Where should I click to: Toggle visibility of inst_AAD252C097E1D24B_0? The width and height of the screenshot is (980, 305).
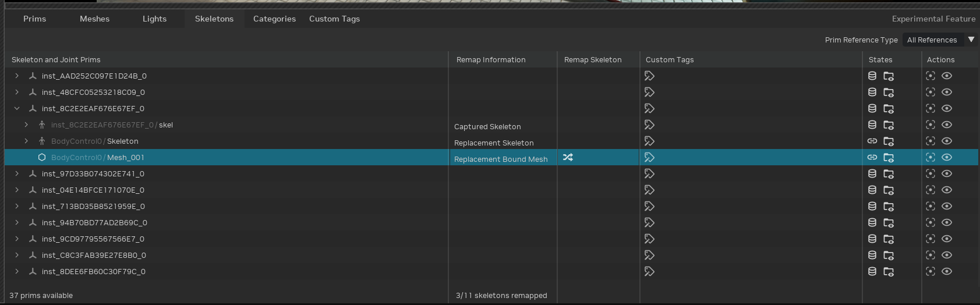(x=947, y=76)
